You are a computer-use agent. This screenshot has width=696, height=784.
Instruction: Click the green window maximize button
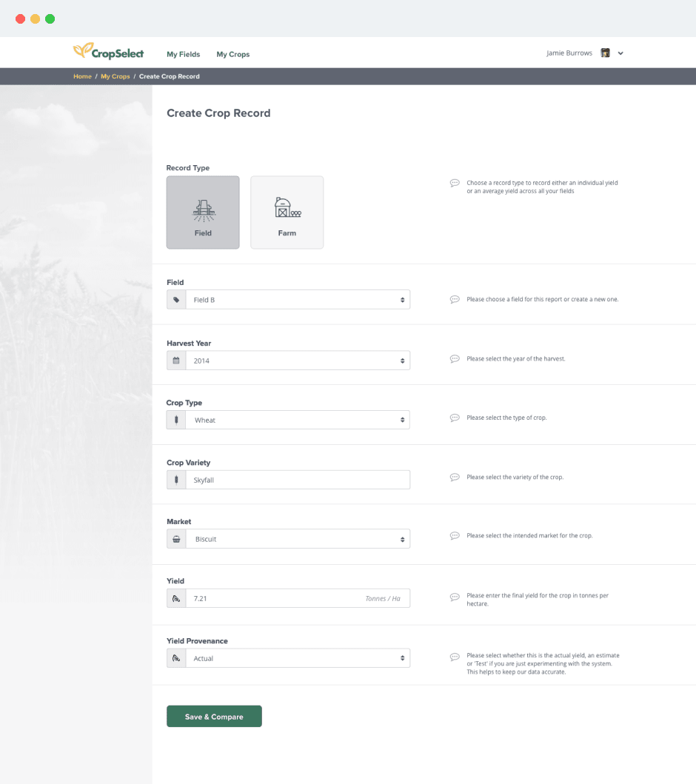pos(50,19)
